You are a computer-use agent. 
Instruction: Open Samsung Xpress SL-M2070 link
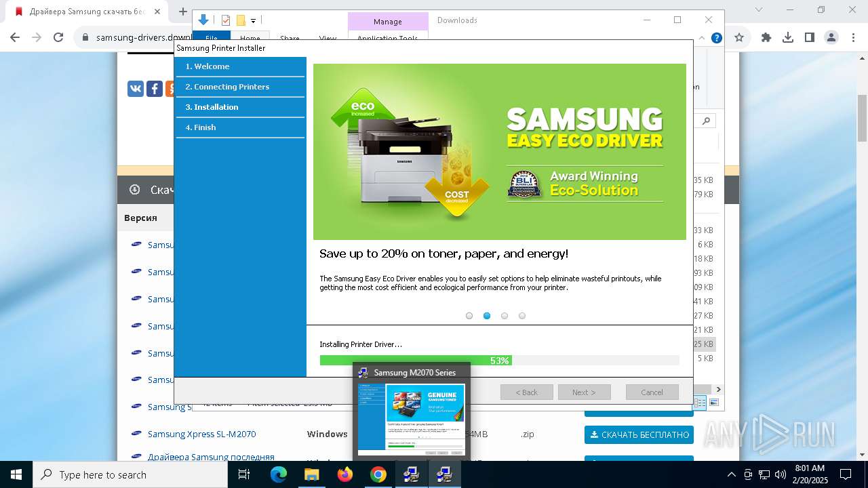click(202, 434)
